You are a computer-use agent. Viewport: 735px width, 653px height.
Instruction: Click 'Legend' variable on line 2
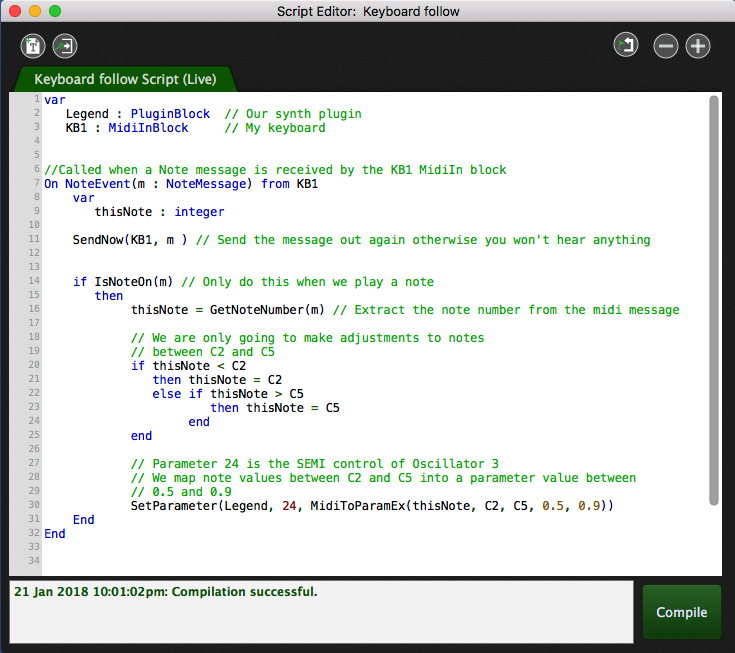coord(87,114)
